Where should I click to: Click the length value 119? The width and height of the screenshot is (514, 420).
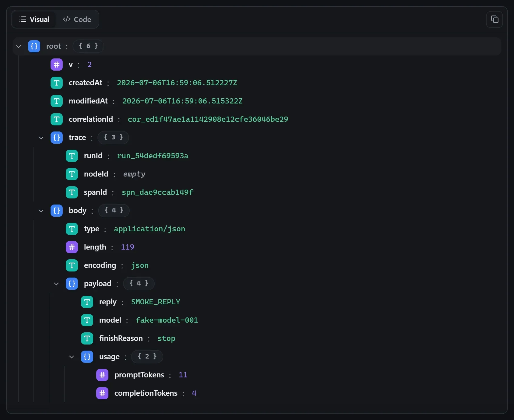pos(128,247)
